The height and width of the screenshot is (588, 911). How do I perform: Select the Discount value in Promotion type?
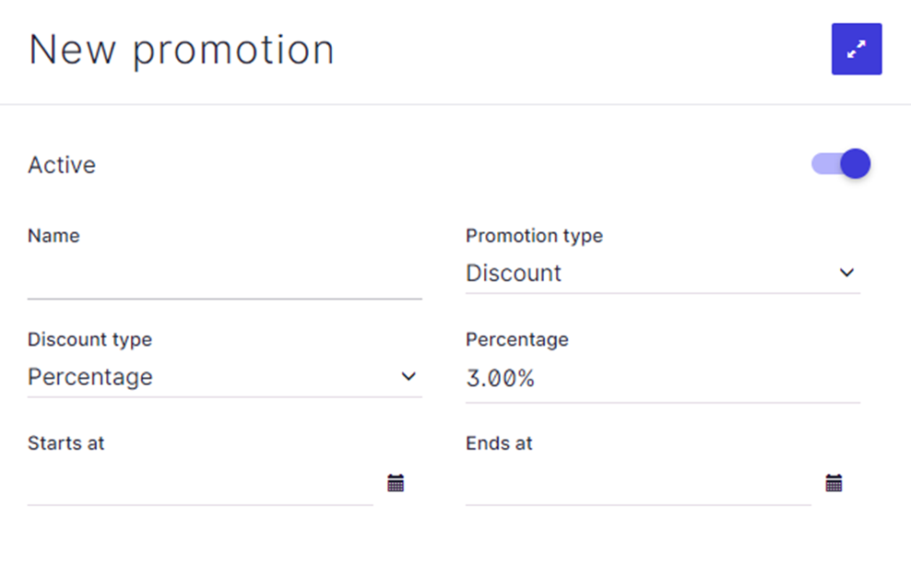tap(514, 274)
